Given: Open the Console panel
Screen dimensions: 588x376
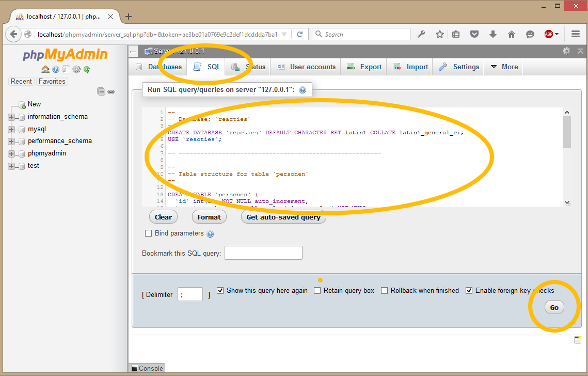Looking at the screenshot, I should [147, 368].
